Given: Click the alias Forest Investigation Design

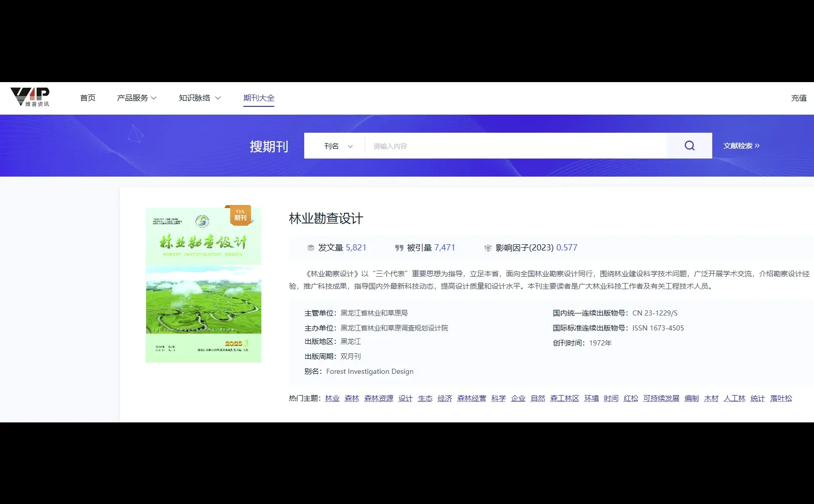Looking at the screenshot, I should pos(370,371).
